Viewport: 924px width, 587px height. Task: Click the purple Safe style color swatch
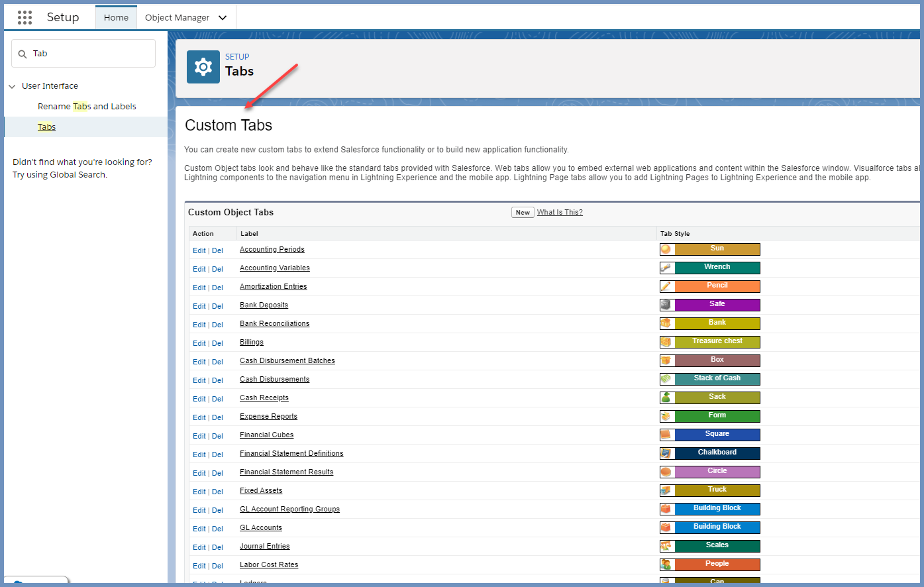717,305
